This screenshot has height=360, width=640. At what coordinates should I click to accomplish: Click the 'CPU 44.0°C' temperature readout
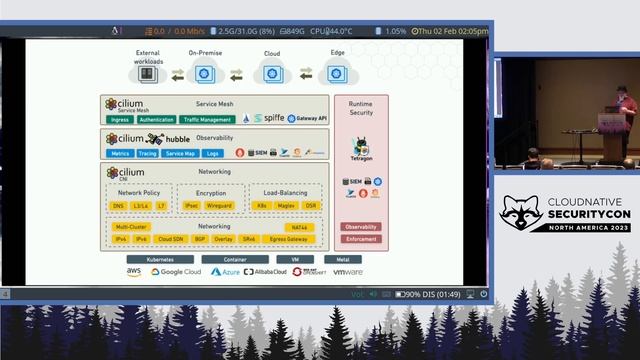coord(331,31)
